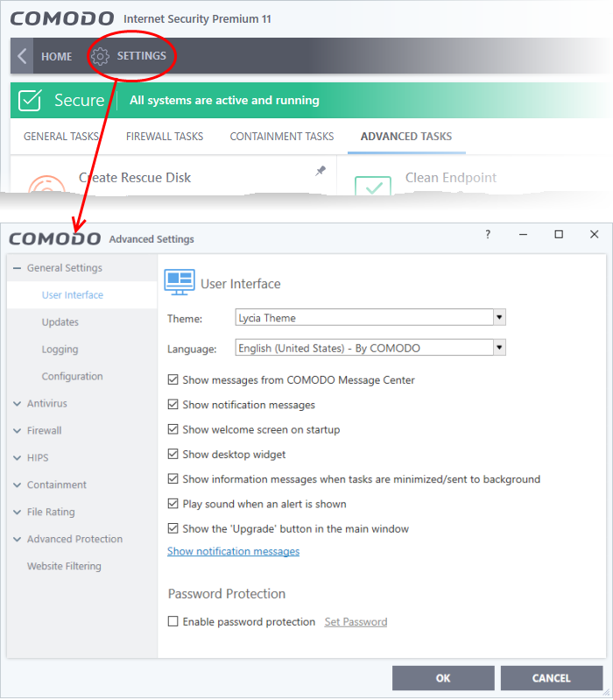Image resolution: width=613 pixels, height=700 pixels.
Task: Click the back arrow in Comodo main window
Action: click(22, 56)
